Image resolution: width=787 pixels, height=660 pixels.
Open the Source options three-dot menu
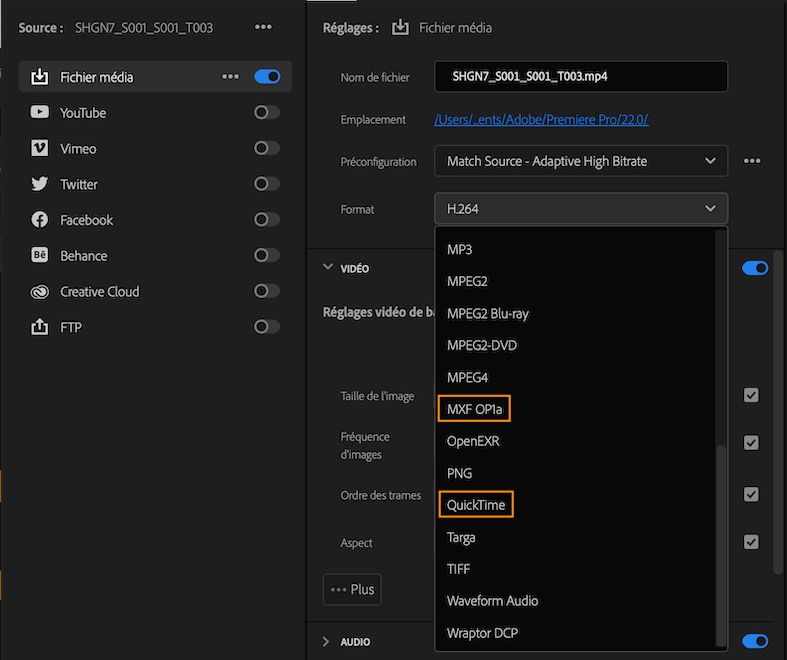pos(263,27)
